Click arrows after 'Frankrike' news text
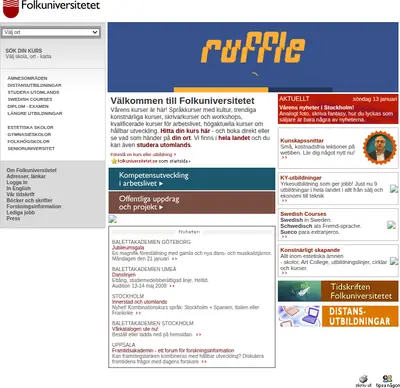The width and height of the screenshot is (400, 388). pos(138,313)
